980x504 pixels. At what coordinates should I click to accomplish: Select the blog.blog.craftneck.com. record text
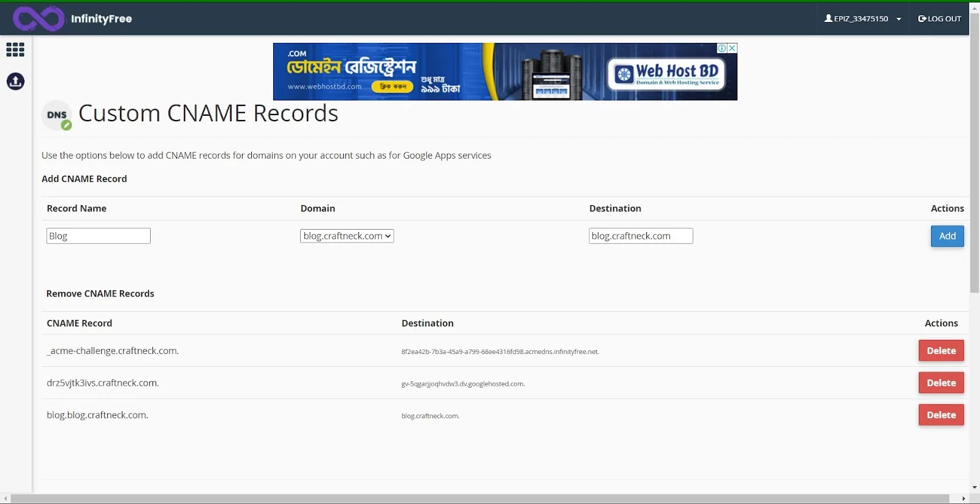click(x=97, y=415)
